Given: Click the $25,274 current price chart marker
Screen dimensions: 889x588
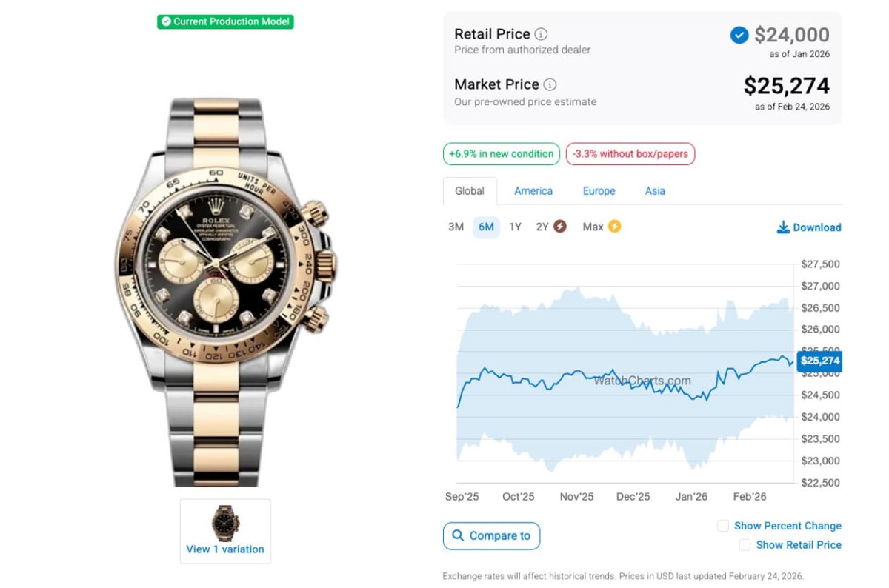Looking at the screenshot, I should (819, 361).
